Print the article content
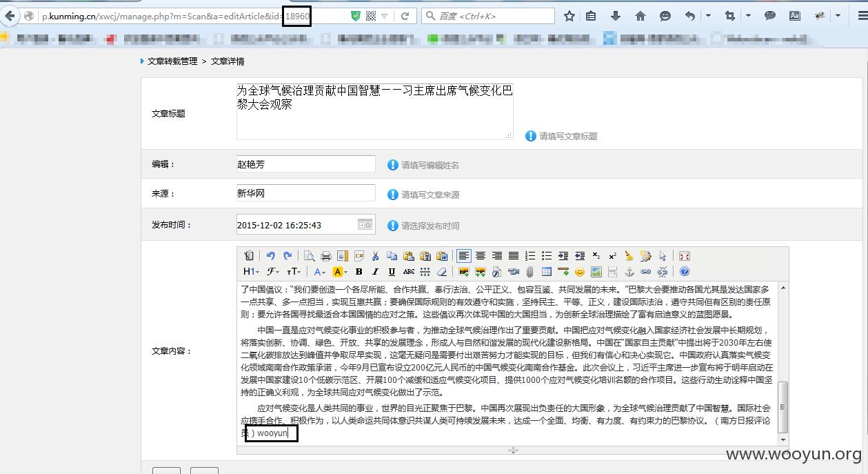The width and height of the screenshot is (868, 474). (x=326, y=256)
